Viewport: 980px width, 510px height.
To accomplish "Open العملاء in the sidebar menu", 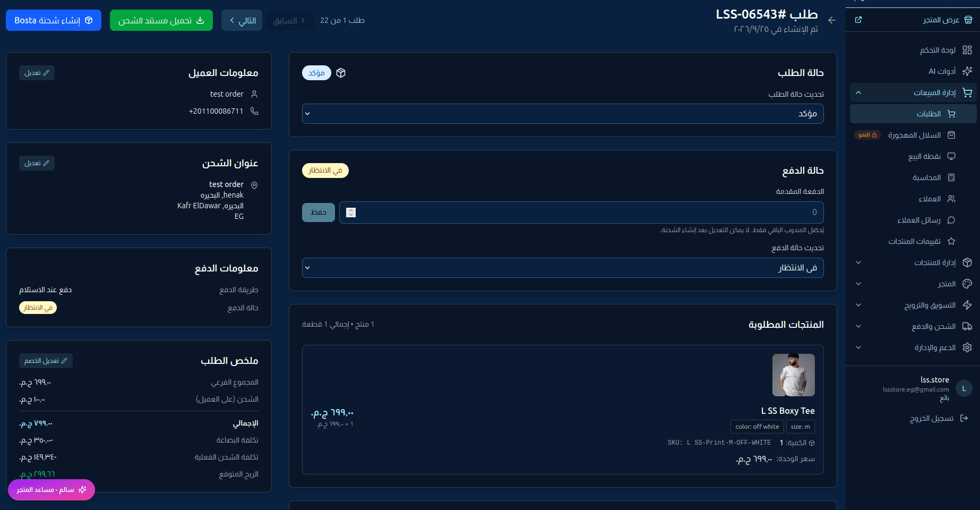I will 913,199.
